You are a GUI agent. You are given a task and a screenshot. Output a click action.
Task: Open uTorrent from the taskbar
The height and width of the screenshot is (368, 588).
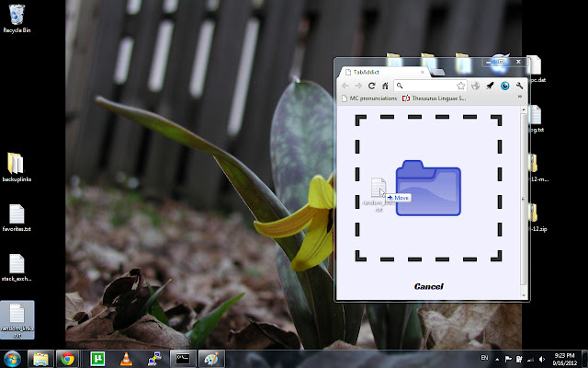point(97,360)
